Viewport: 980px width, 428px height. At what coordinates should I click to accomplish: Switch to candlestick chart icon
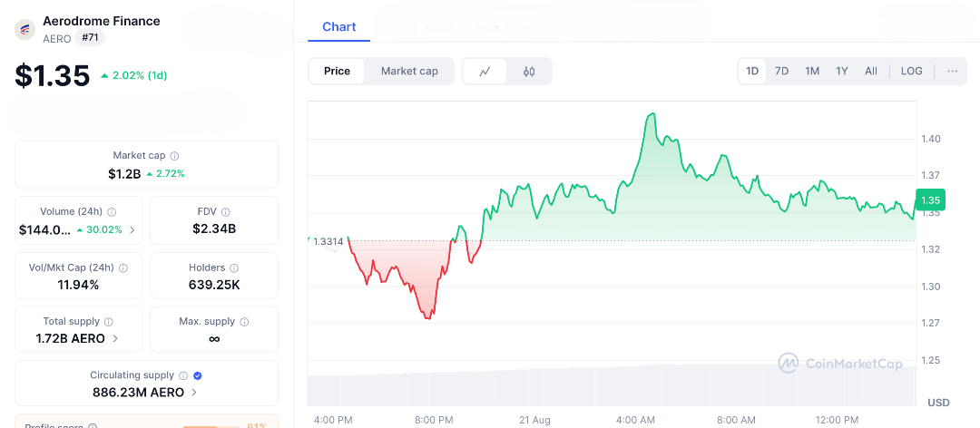529,72
